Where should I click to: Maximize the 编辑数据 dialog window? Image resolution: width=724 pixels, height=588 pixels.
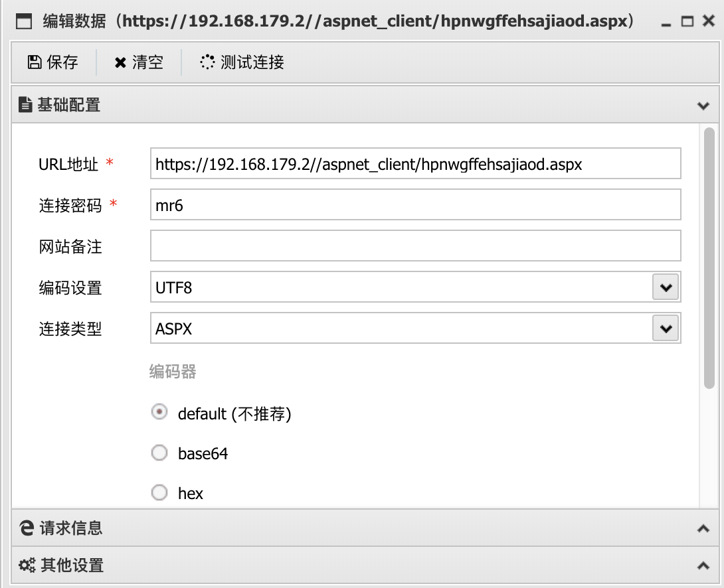tap(687, 22)
